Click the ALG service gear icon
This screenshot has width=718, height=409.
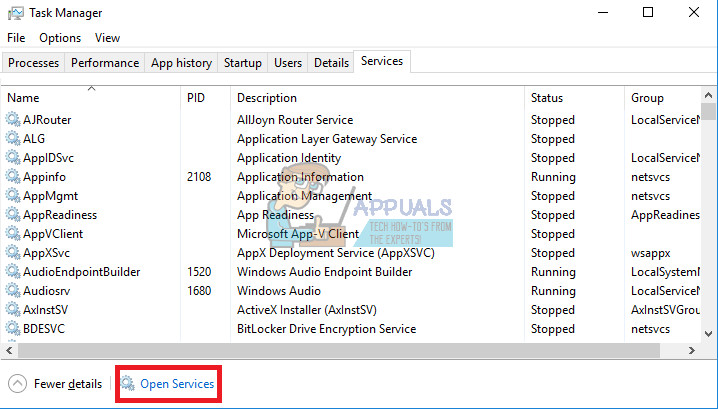(13, 138)
